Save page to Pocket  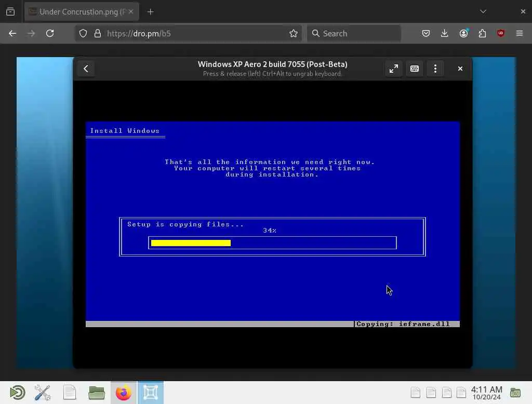coord(426,33)
